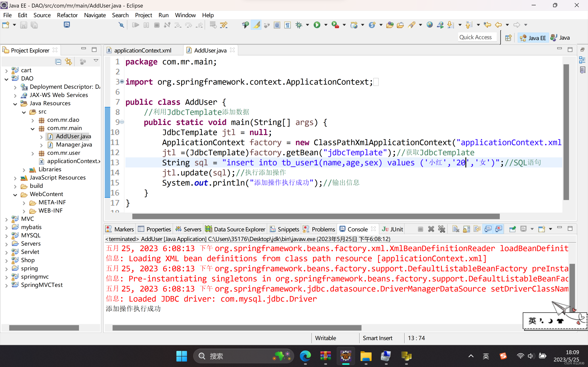The height and width of the screenshot is (367, 588).
Task: Click Remove All Terminated Launches icon
Action: pos(441,229)
